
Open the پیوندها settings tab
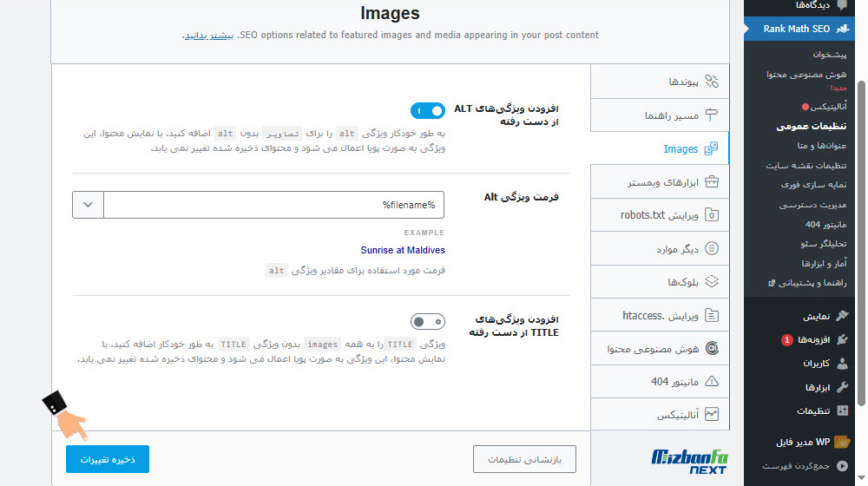pyautogui.click(x=660, y=82)
